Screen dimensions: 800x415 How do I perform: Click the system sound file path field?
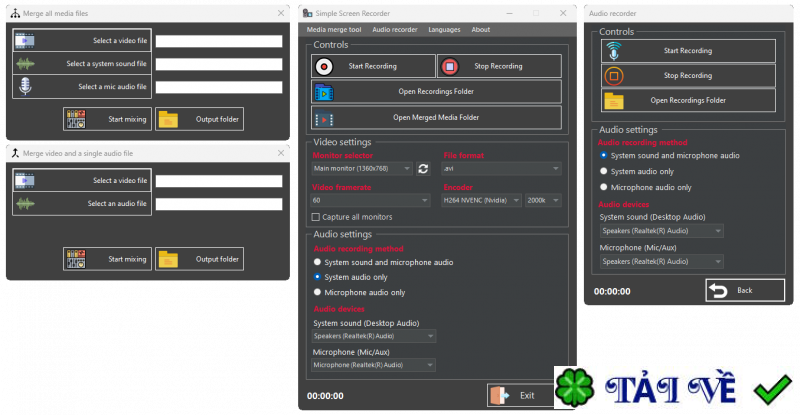[219, 64]
